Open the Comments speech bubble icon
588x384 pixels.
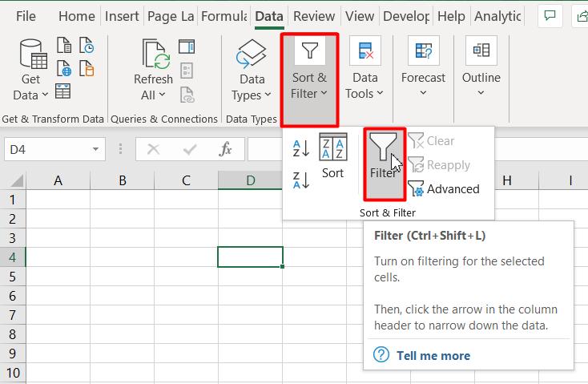[x=550, y=16]
